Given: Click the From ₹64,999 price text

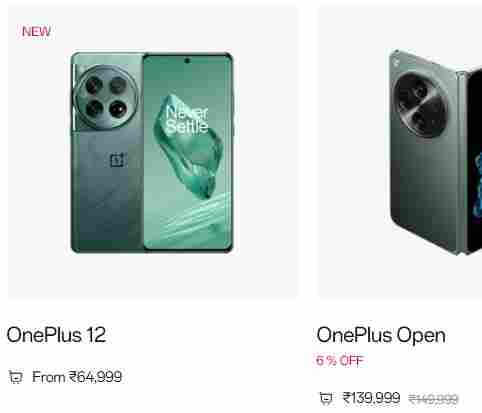Looking at the screenshot, I should tap(77, 377).
